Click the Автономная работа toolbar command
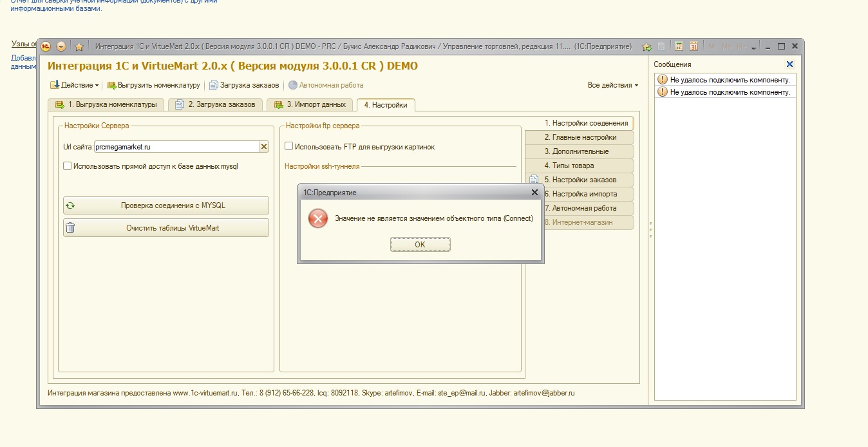 click(326, 85)
